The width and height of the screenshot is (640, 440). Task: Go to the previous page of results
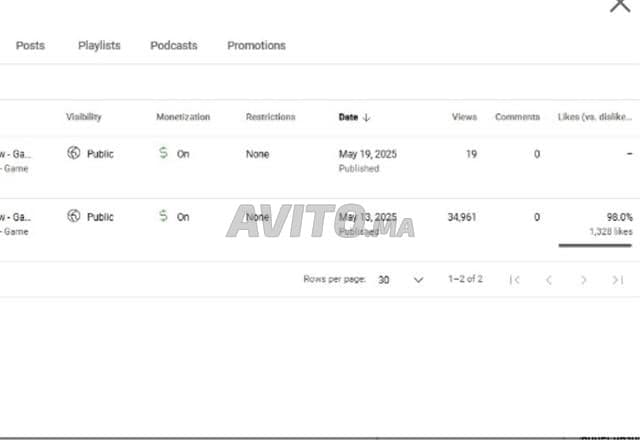click(x=549, y=280)
